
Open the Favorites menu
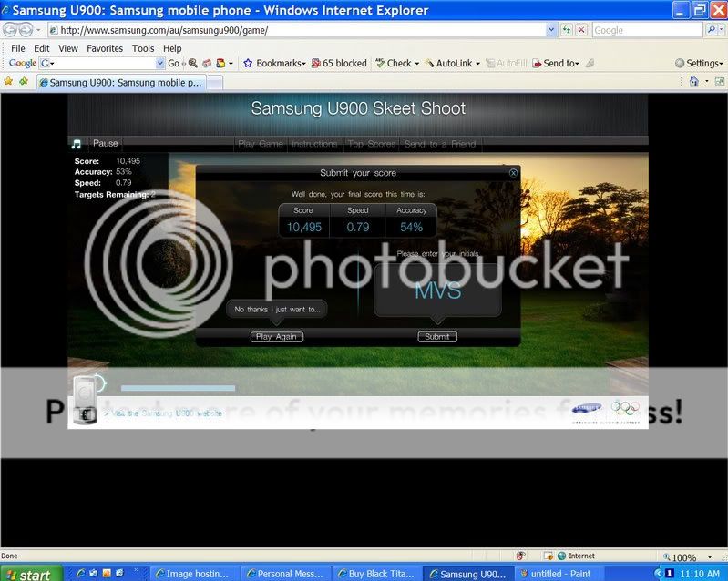[x=105, y=48]
